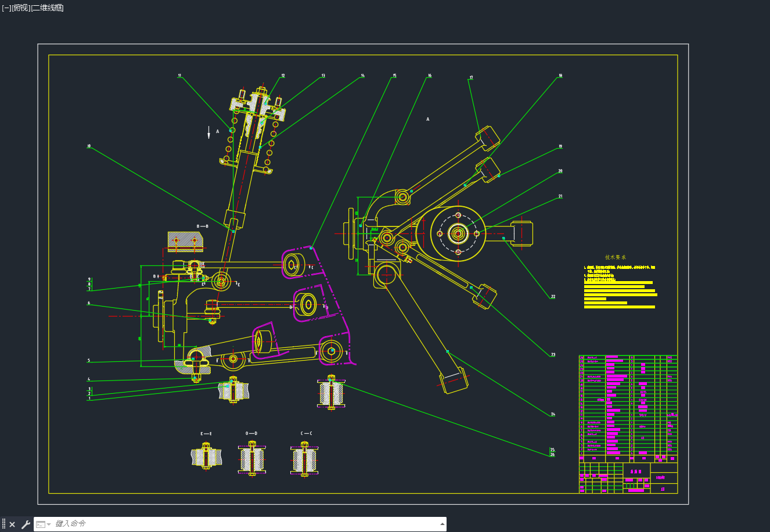Pick part balloon number 11

(180, 76)
